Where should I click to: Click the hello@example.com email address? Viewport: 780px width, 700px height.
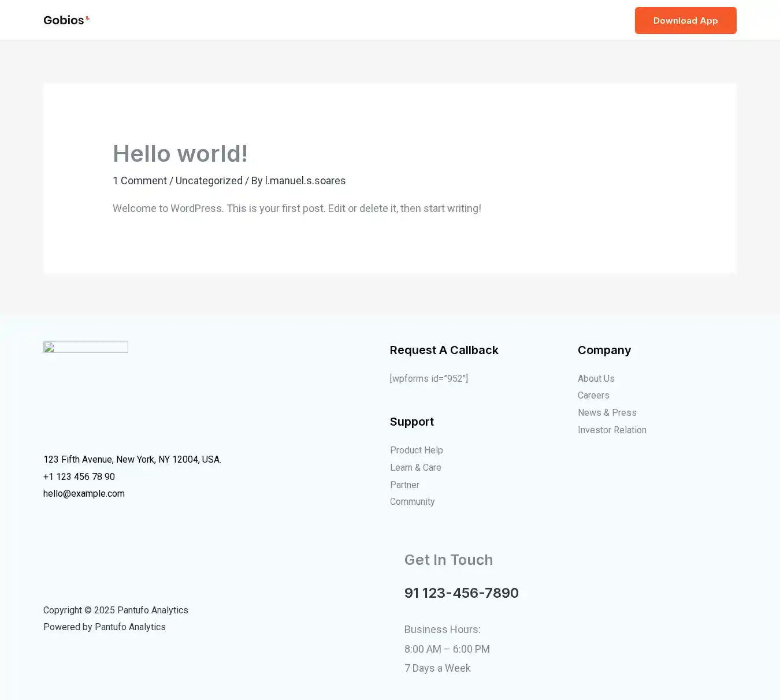coord(84,494)
